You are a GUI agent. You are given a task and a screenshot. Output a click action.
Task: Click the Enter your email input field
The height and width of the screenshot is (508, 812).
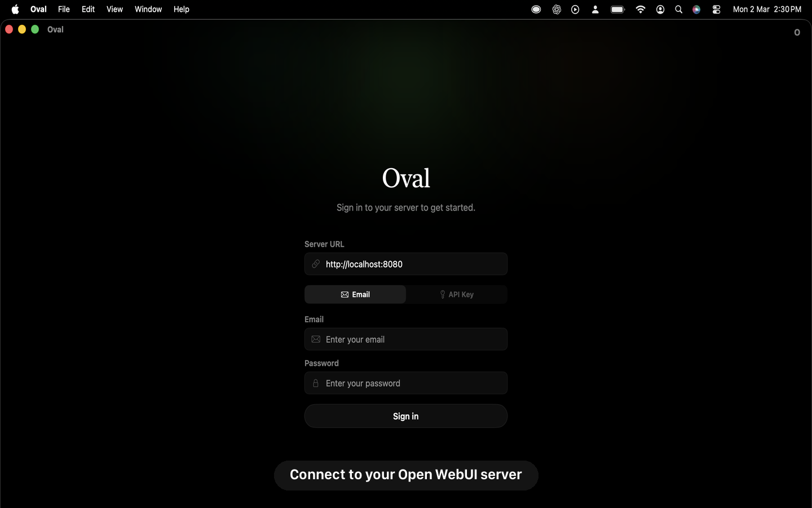(x=405, y=339)
